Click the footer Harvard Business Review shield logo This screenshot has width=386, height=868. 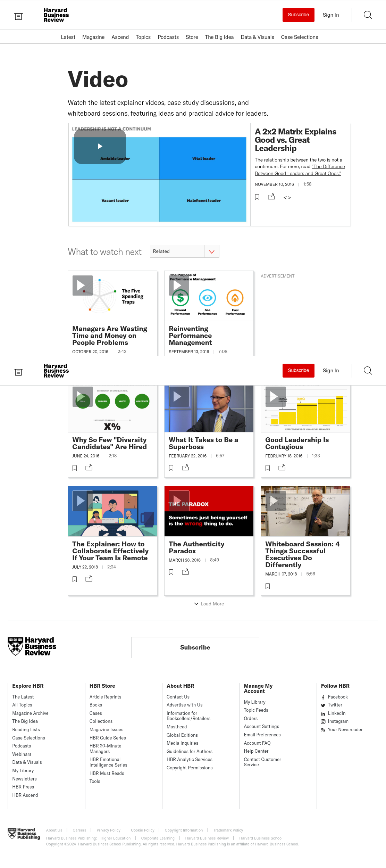tap(32, 646)
